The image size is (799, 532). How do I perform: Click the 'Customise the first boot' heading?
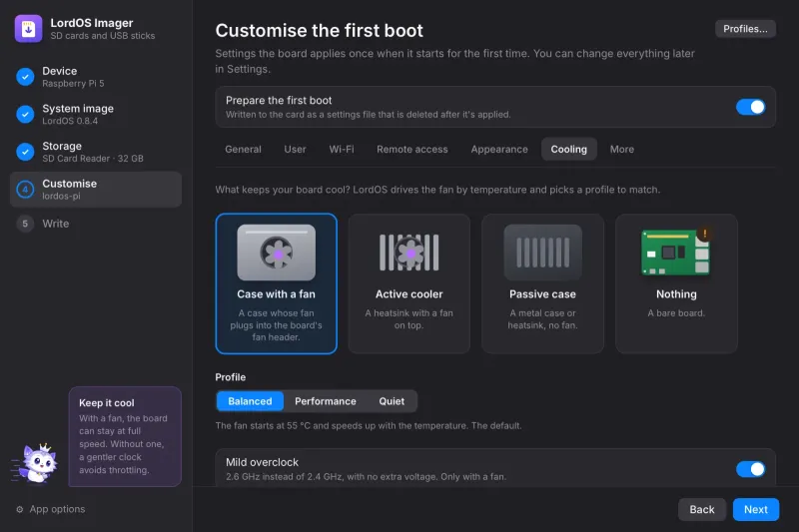click(x=319, y=31)
